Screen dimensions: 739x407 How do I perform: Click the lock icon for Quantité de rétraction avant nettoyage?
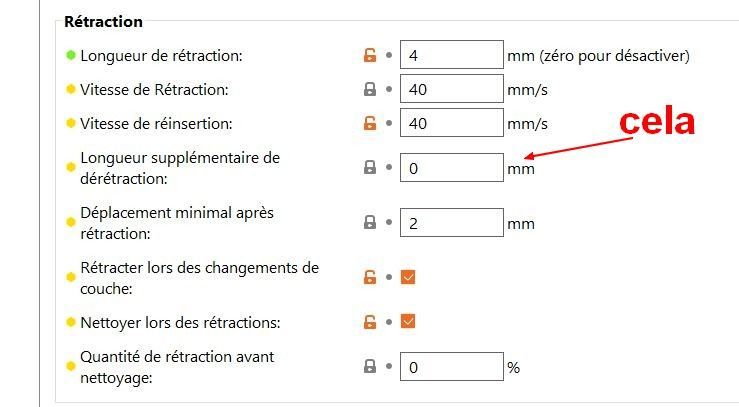click(370, 367)
